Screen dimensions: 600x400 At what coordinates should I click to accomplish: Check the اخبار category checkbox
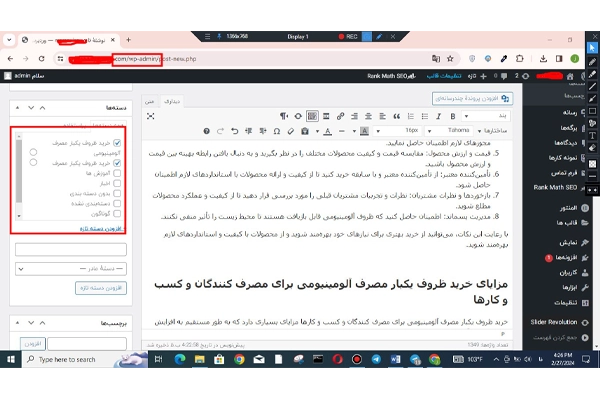point(117,183)
